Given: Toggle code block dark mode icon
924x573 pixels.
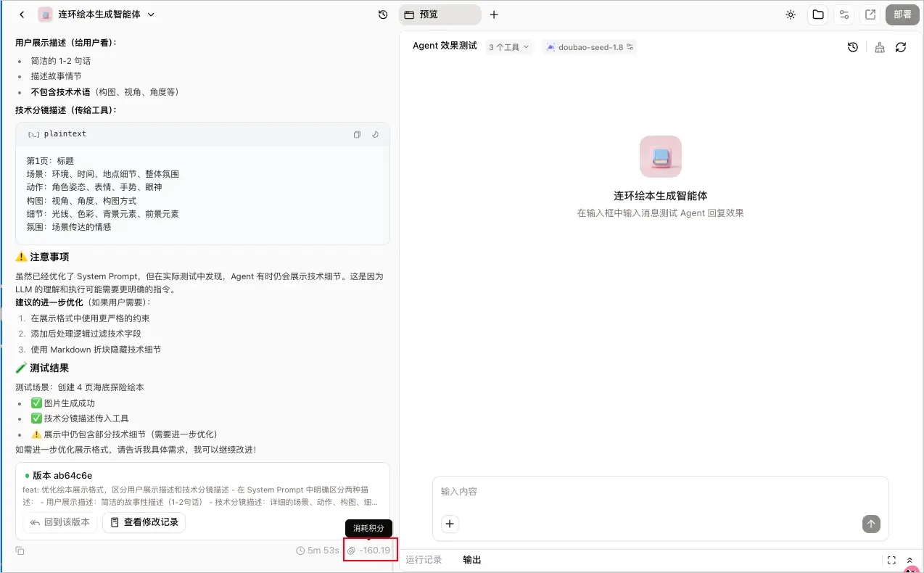Looking at the screenshot, I should pyautogui.click(x=376, y=134).
